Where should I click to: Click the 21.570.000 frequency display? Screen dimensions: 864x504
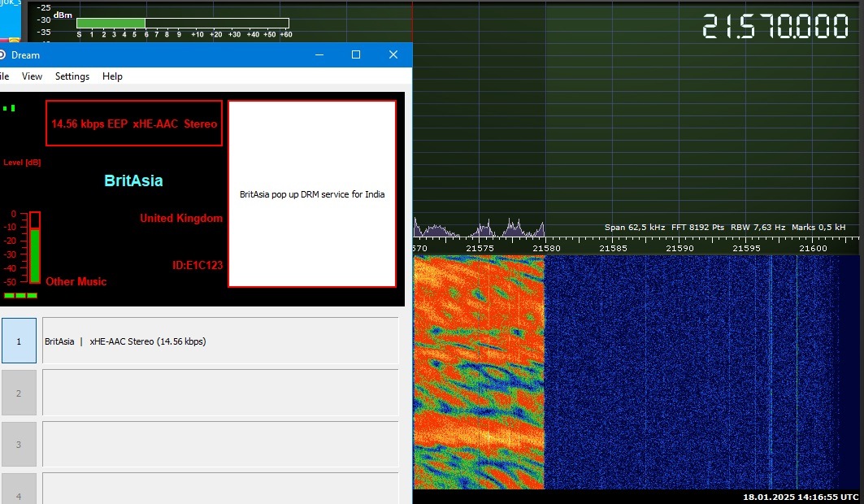tap(775, 26)
